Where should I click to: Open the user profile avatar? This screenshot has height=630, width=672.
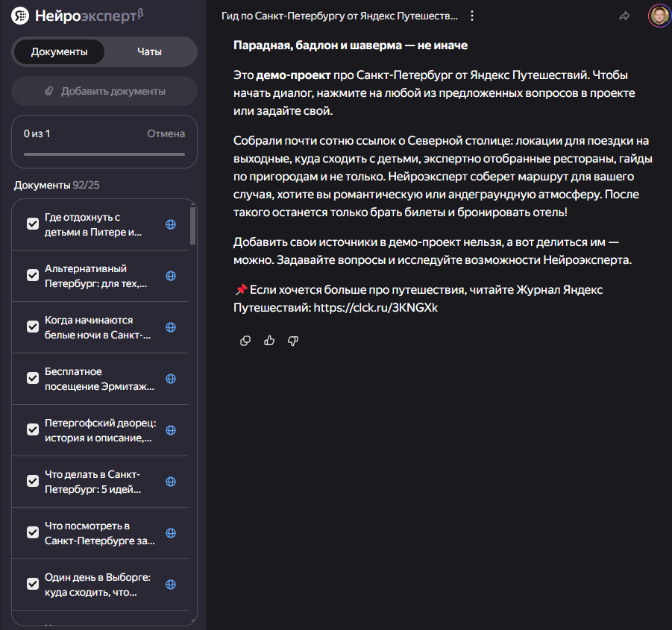coord(659,16)
